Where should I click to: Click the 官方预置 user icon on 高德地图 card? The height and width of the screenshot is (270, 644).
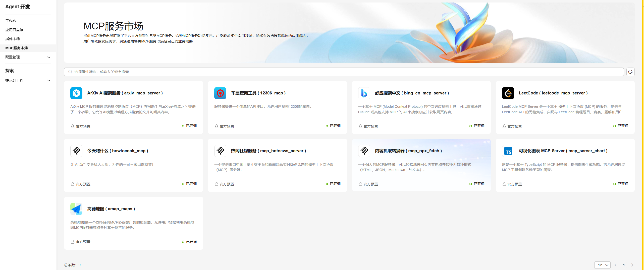pyautogui.click(x=73, y=242)
